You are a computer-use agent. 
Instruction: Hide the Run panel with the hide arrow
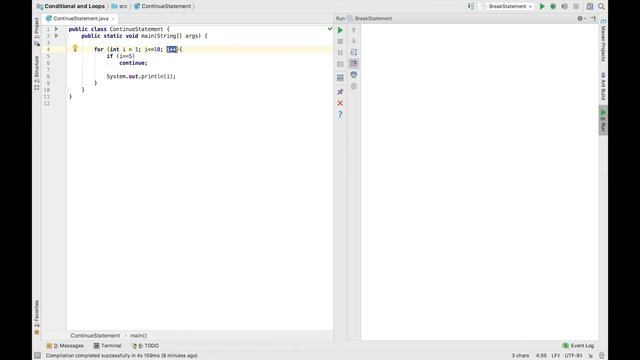click(593, 18)
